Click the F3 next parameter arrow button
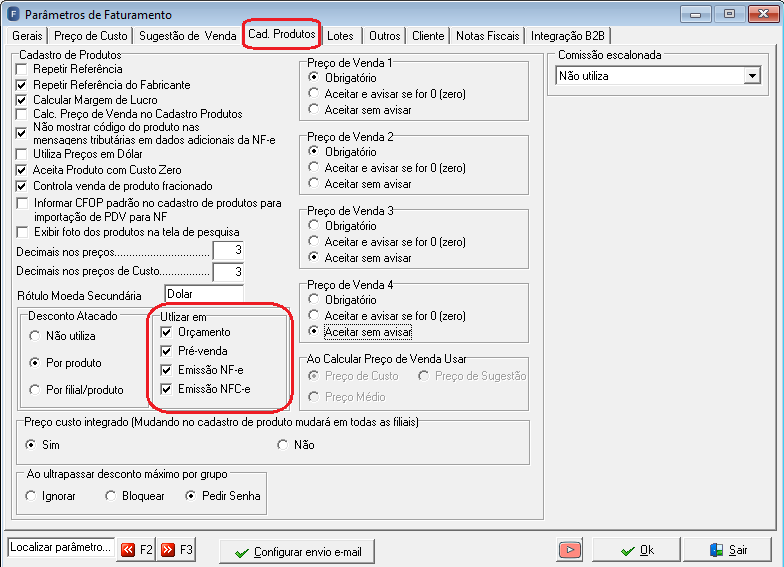 point(176,550)
